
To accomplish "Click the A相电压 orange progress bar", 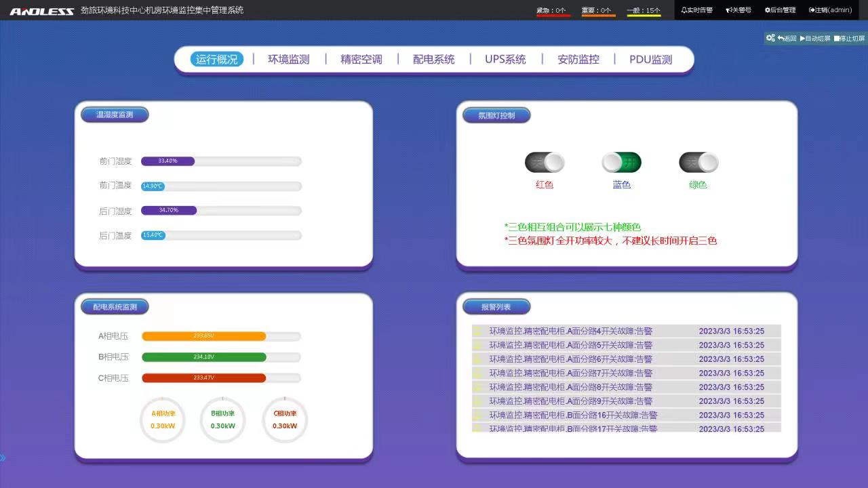I will (x=203, y=336).
